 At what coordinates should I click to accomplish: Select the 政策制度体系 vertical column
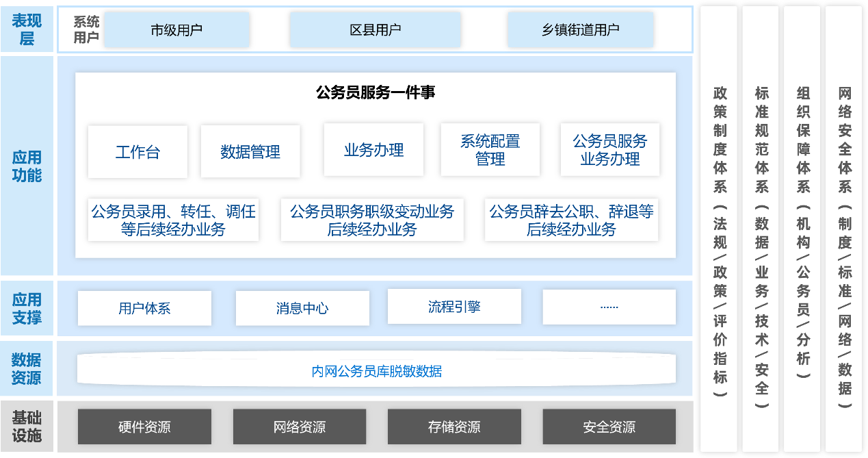click(x=719, y=229)
